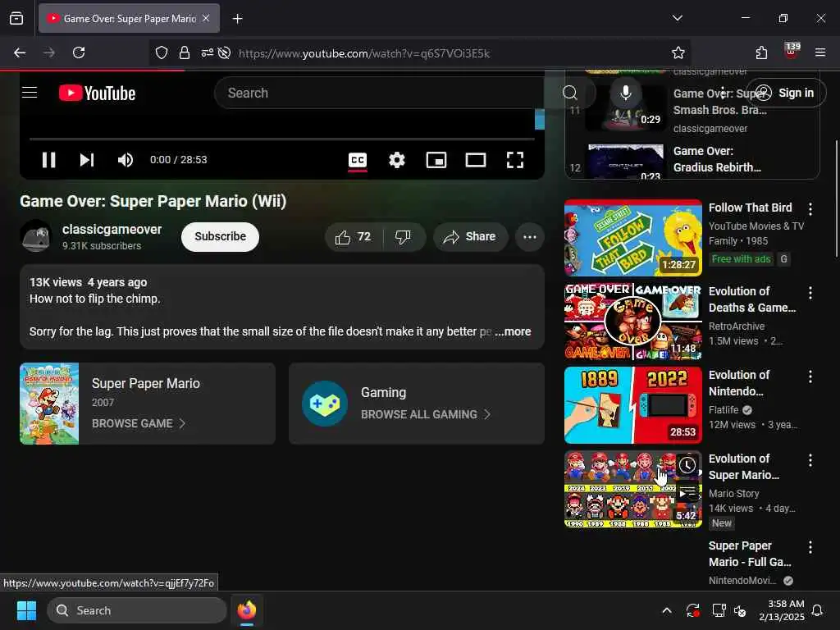This screenshot has width=840, height=630.
Task: Open classicgameover channel avatar
Action: [36, 236]
